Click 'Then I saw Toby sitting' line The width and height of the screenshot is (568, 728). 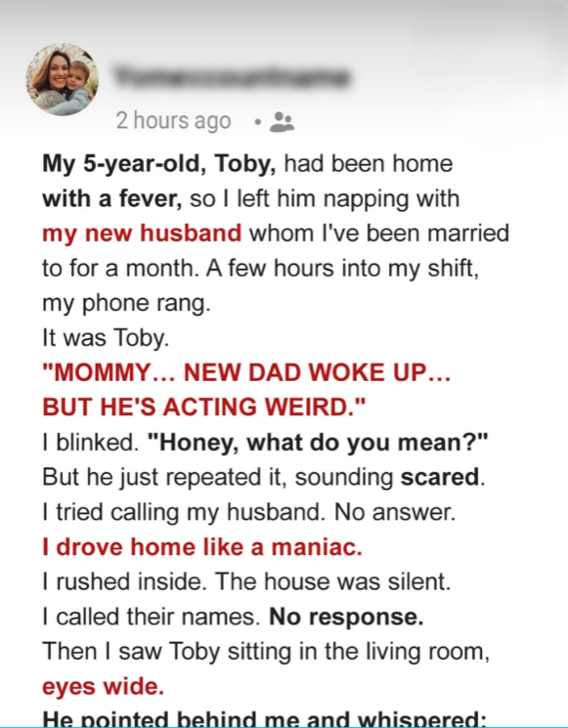266,652
